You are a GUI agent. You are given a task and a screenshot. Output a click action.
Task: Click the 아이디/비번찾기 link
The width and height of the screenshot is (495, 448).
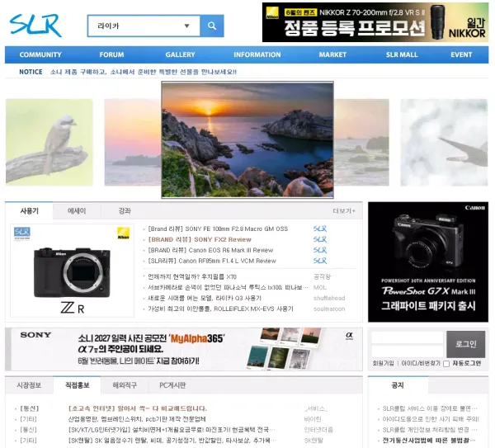(x=421, y=363)
